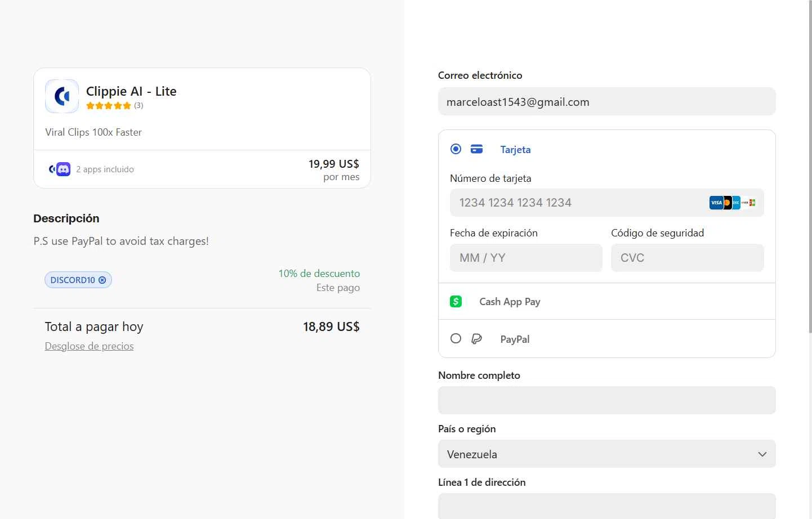812x519 pixels.
Task: Click the 'Descripción' heading
Action: pyautogui.click(x=66, y=218)
